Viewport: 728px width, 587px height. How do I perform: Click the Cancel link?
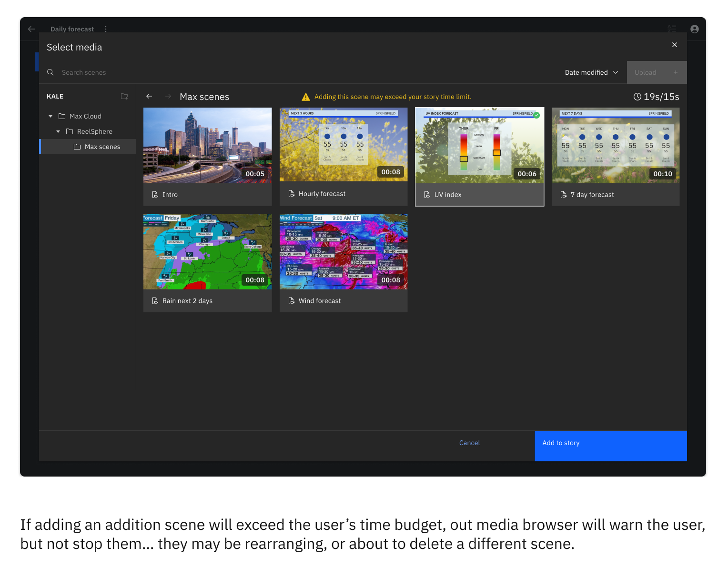coord(469,443)
